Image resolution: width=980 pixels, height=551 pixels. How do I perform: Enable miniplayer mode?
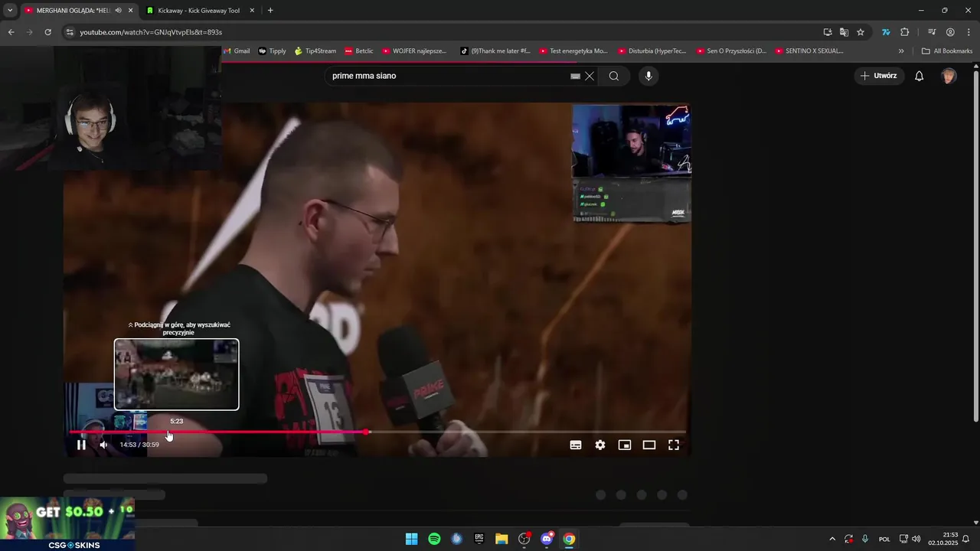(x=625, y=445)
